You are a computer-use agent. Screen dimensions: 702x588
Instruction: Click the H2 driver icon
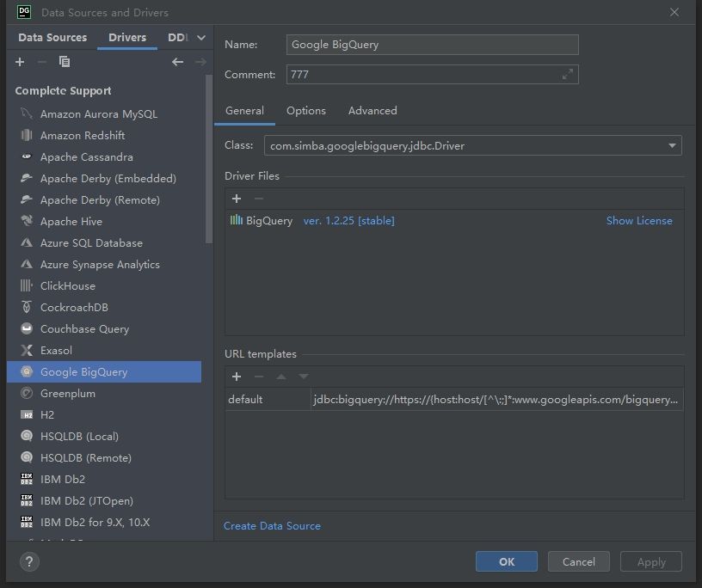[x=27, y=415]
